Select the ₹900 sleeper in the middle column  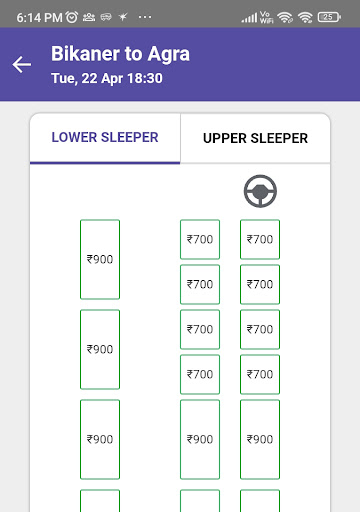tap(200, 439)
